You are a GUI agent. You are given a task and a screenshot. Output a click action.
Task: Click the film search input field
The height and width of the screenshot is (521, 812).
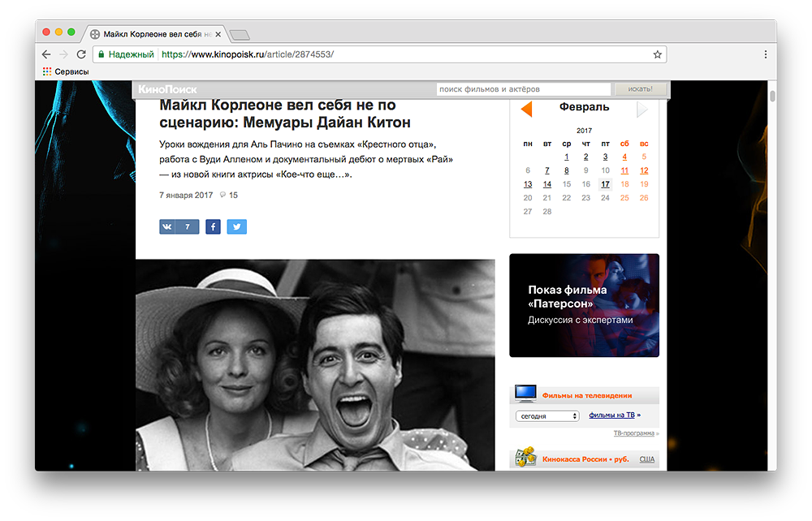click(523, 89)
